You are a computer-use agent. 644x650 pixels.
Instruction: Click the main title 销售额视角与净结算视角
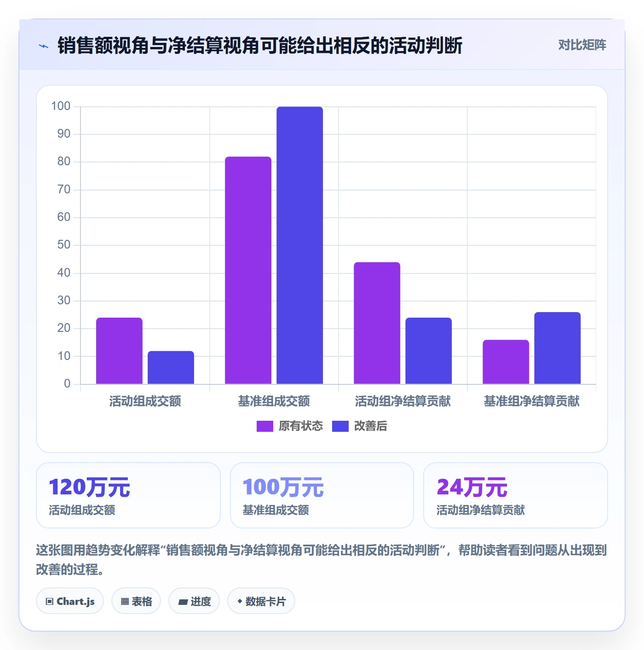coord(260,46)
